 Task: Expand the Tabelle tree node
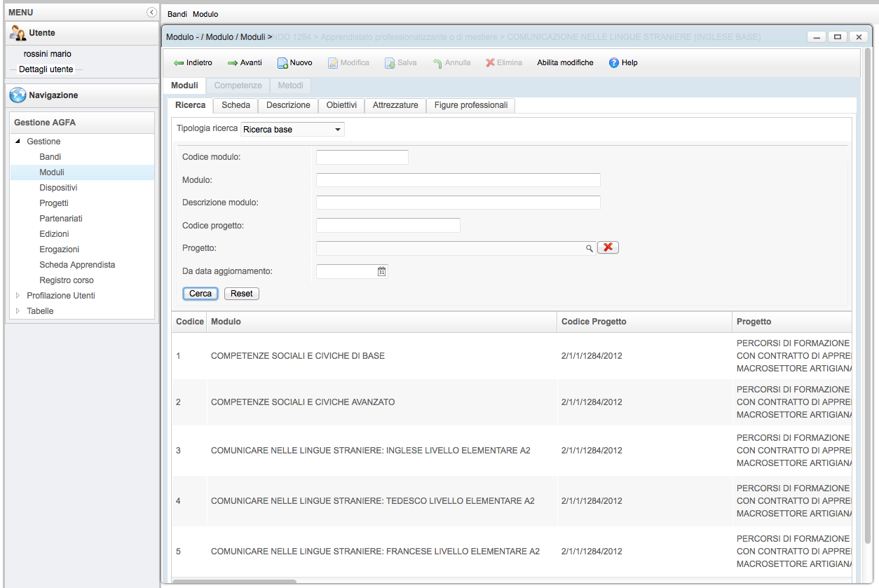(18, 311)
